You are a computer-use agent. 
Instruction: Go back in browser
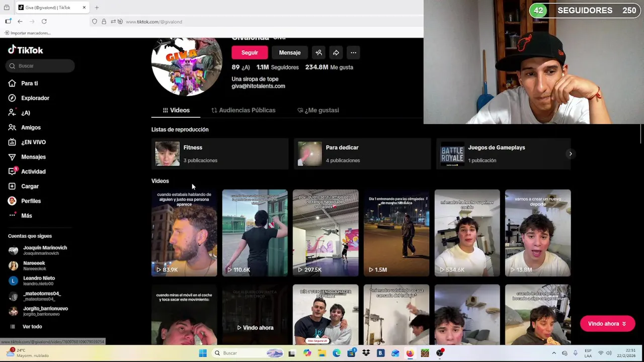pyautogui.click(x=20, y=22)
